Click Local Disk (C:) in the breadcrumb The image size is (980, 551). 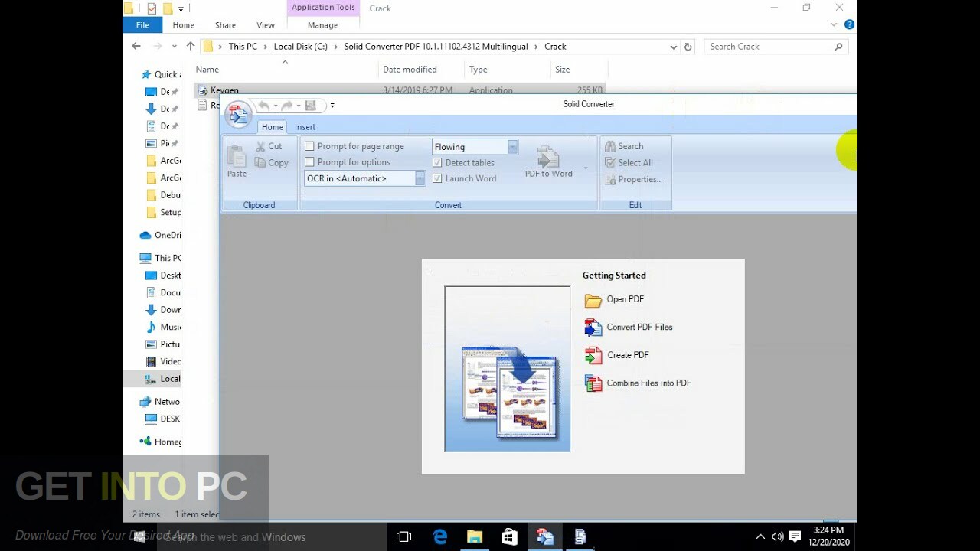click(300, 47)
